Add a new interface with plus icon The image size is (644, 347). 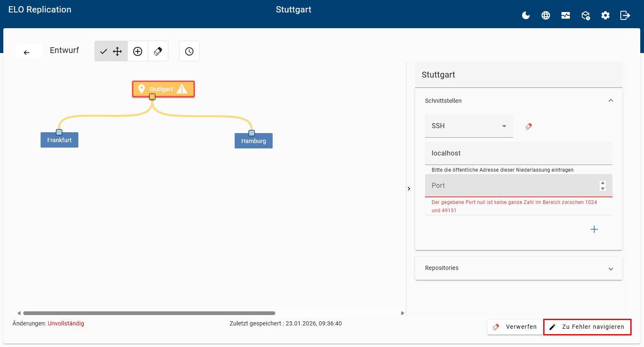[594, 229]
